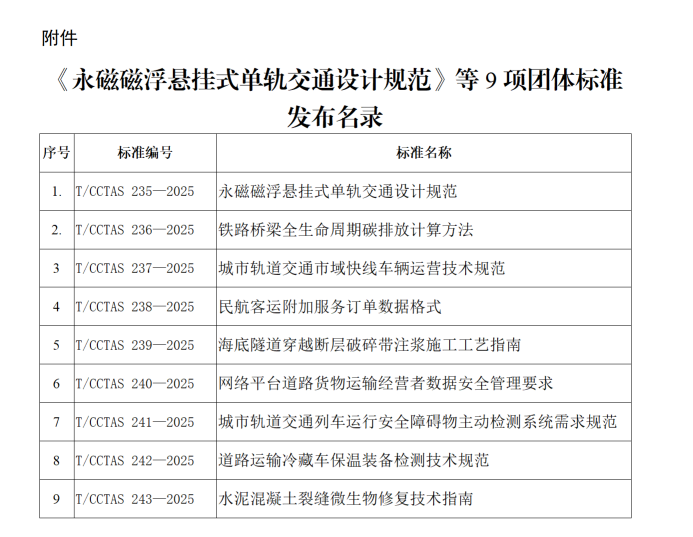Click the serial number 9 cell
Image resolution: width=693 pixels, height=537 pixels.
point(56,498)
